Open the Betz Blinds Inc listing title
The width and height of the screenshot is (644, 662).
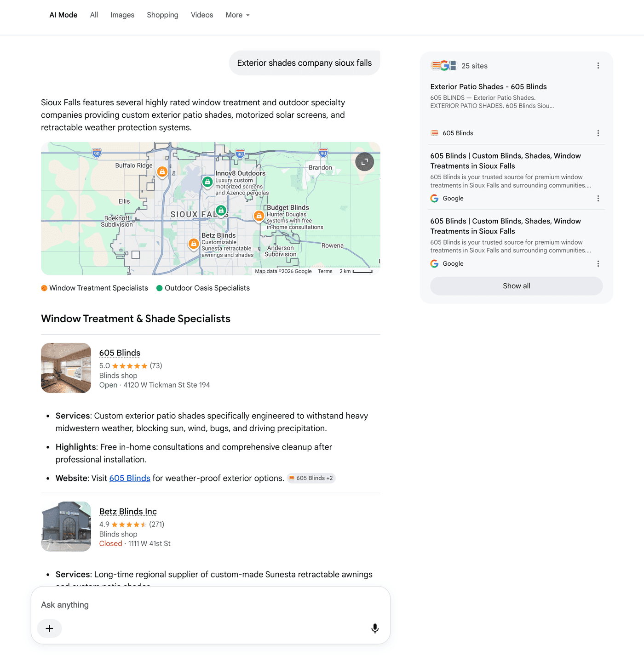click(128, 512)
